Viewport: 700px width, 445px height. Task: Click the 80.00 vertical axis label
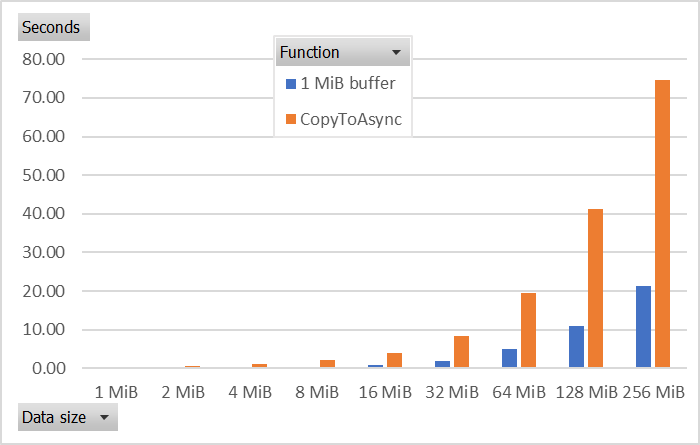coord(43,59)
